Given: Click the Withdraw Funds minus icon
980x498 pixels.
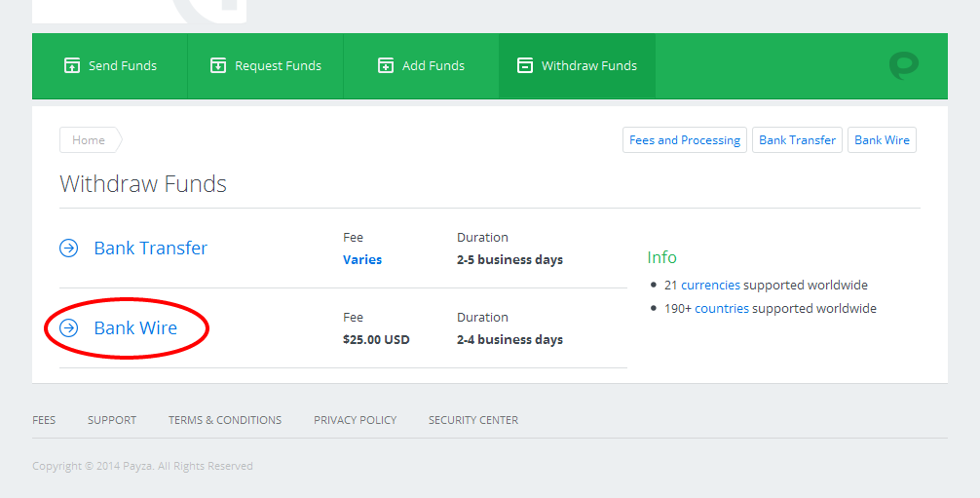Looking at the screenshot, I should (x=525, y=65).
